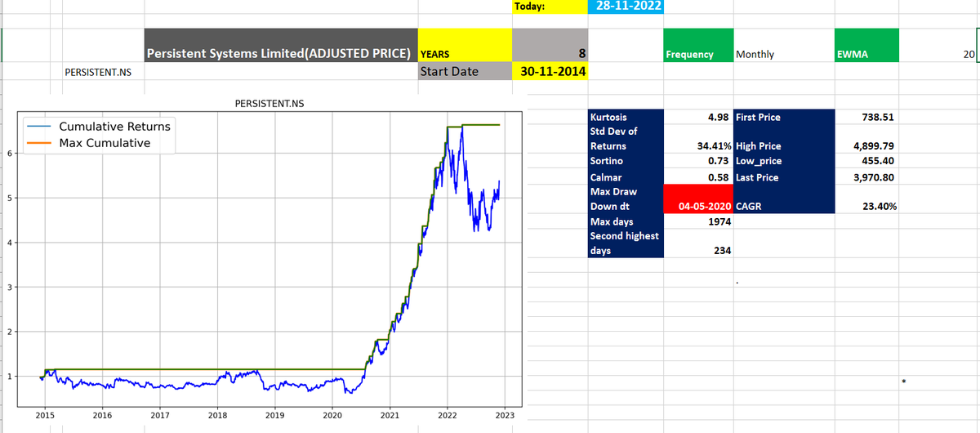Select the Kurtosis label cell
Viewport: 980px width, 433px height.
point(626,117)
